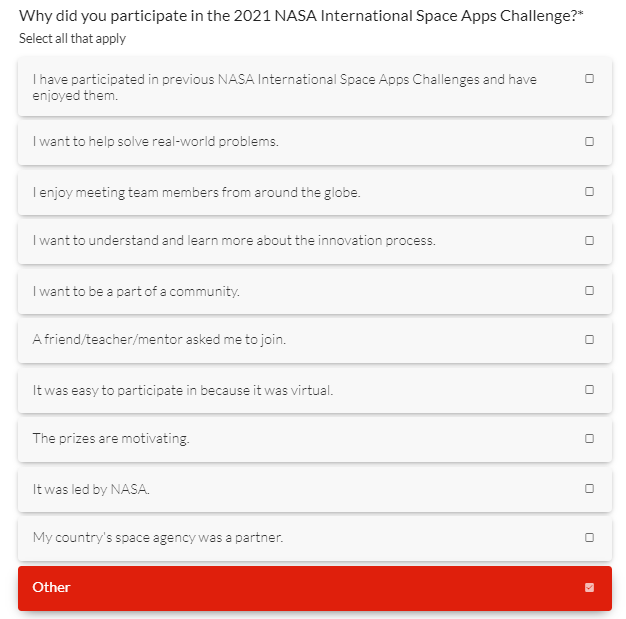
Task: Click the 'Other' label text
Action: (x=51, y=588)
